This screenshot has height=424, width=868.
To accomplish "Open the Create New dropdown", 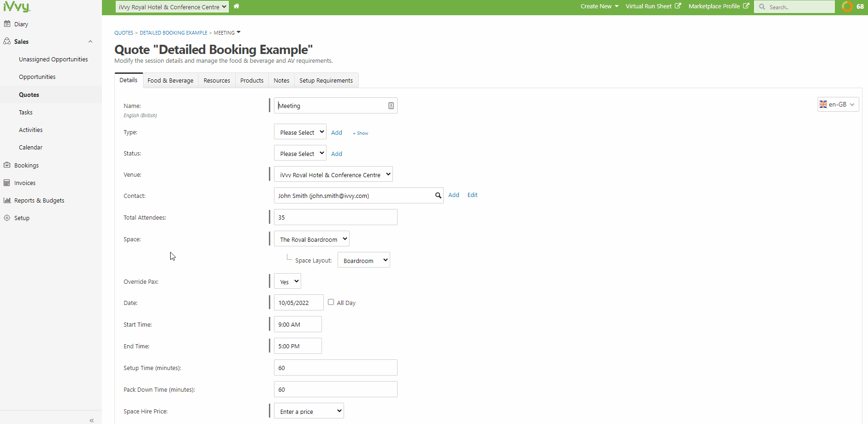I will (599, 6).
